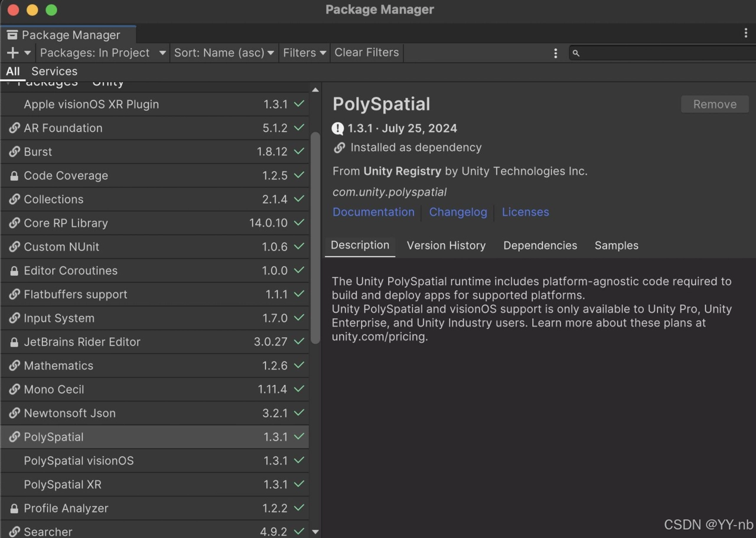756x538 pixels.
Task: Click version 1.2.5 of Code Coverage
Action: (275, 175)
